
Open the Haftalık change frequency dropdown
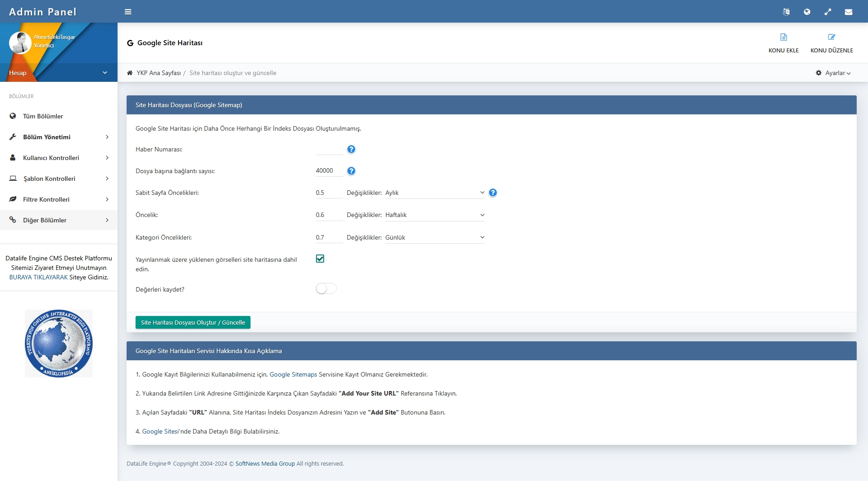434,215
